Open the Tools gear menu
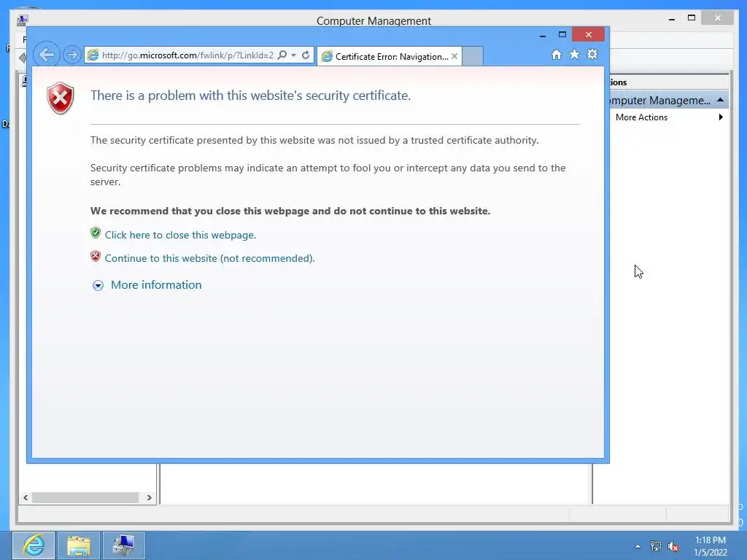This screenshot has width=747, height=560. 592,54
